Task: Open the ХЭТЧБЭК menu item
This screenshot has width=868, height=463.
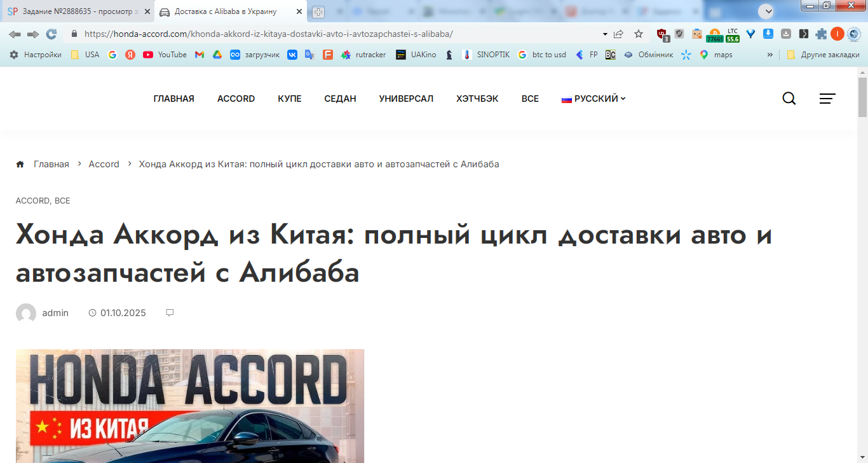Action: coord(477,99)
